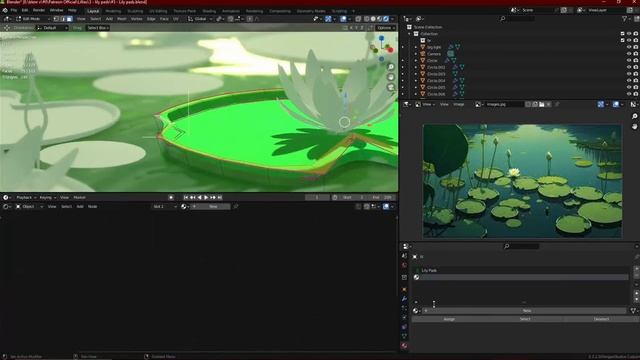Hide the Camera in viewport
The image size is (640, 360).
tap(629, 54)
